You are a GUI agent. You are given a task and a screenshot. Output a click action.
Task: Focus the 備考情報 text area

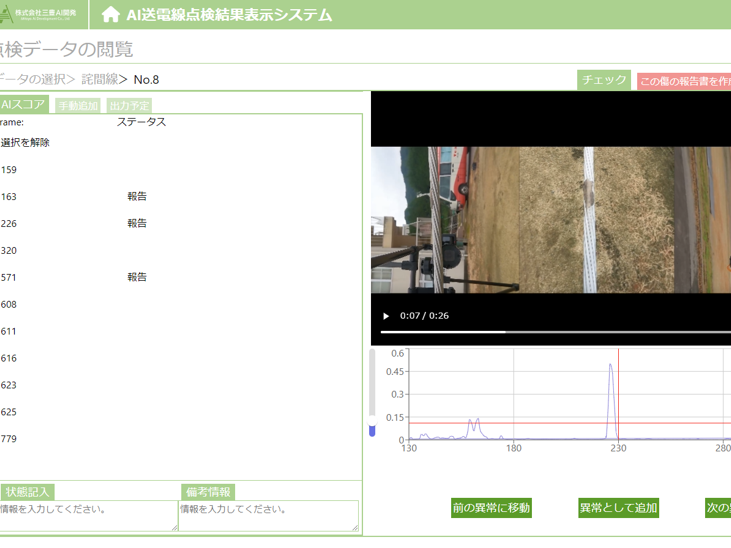click(269, 515)
